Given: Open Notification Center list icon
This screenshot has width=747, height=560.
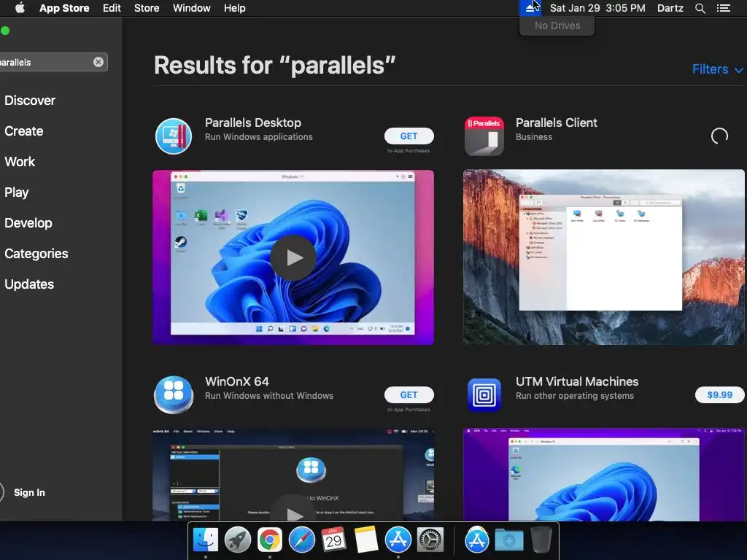Looking at the screenshot, I should [x=723, y=8].
